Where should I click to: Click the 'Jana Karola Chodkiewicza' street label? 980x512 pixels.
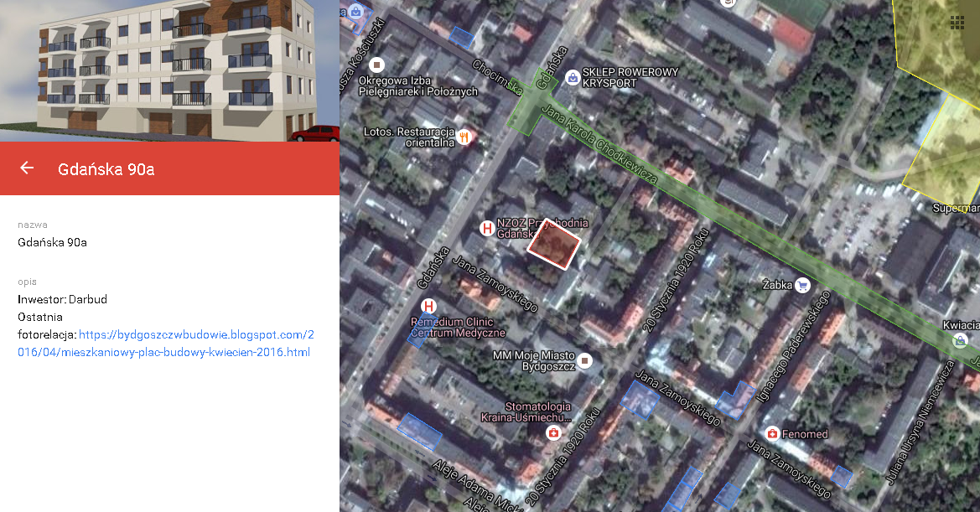click(599, 144)
